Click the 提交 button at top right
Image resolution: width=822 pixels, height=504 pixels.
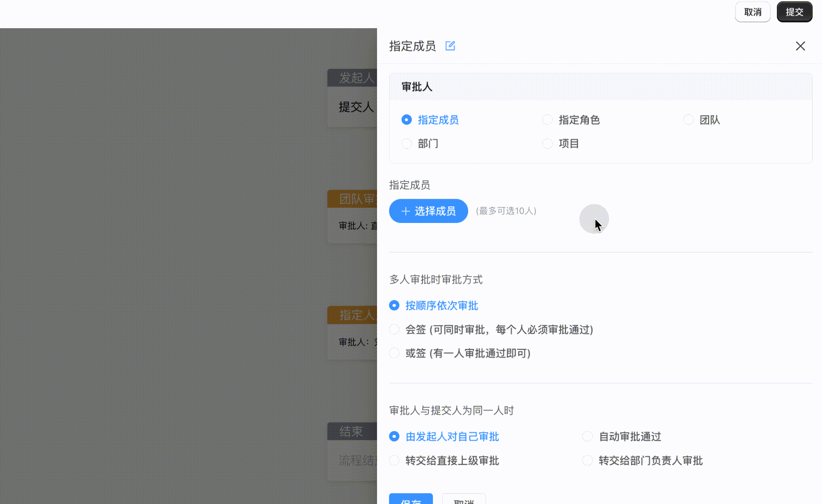[794, 12]
